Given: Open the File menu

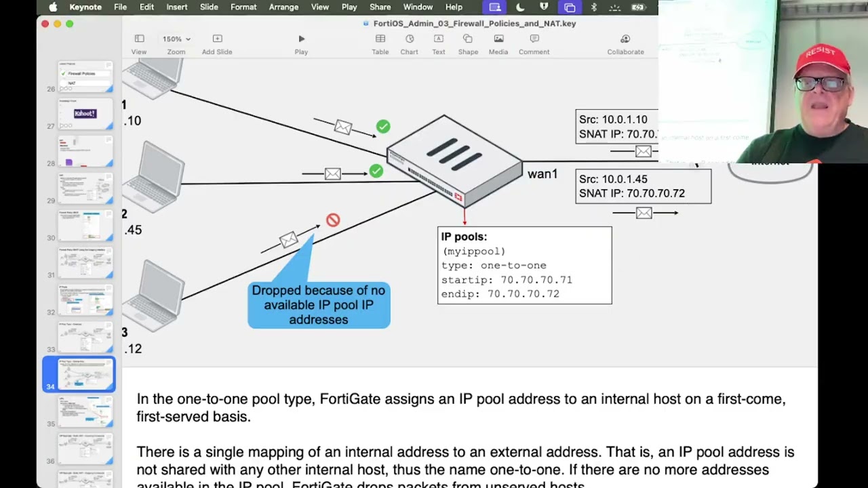Looking at the screenshot, I should [120, 7].
